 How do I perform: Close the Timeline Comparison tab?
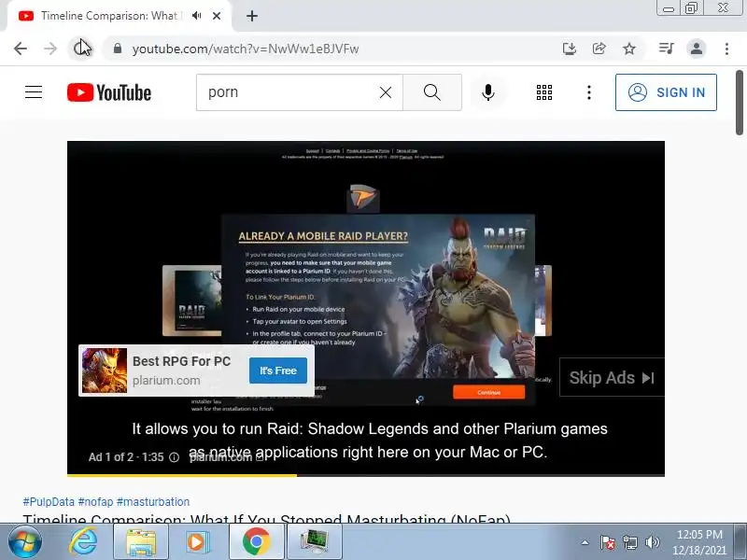[x=217, y=16]
